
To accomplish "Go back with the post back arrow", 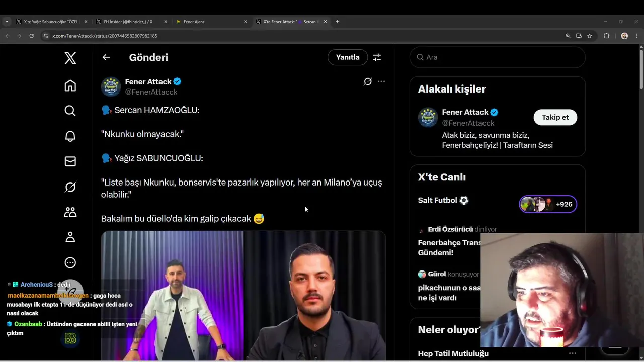I will pyautogui.click(x=106, y=57).
